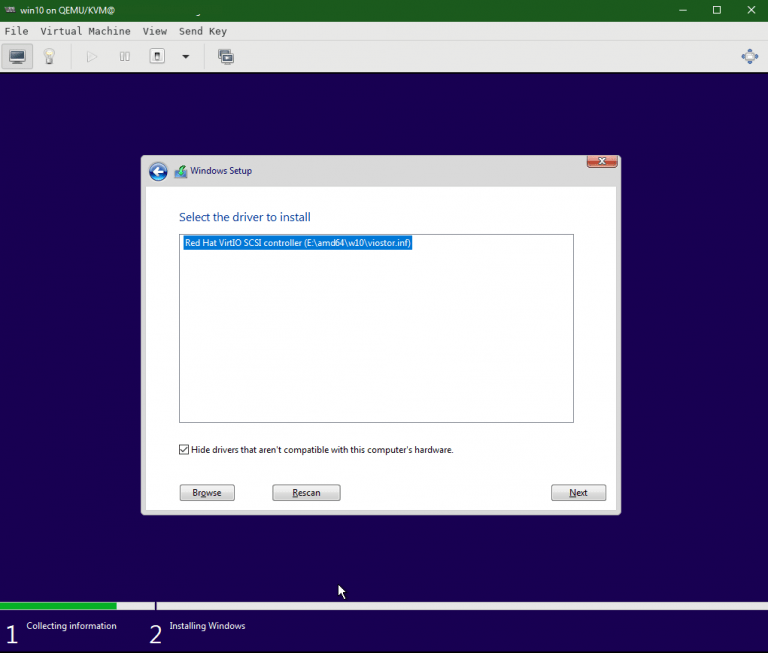Uncheck Hide drivers that aren't compatible
This screenshot has height=653, width=768.
click(x=184, y=450)
